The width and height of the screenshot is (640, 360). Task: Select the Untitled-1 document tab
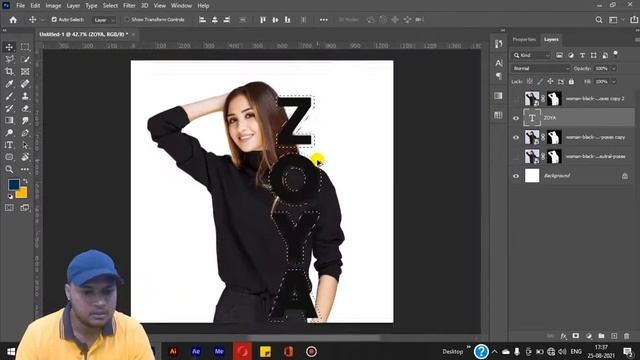point(83,34)
